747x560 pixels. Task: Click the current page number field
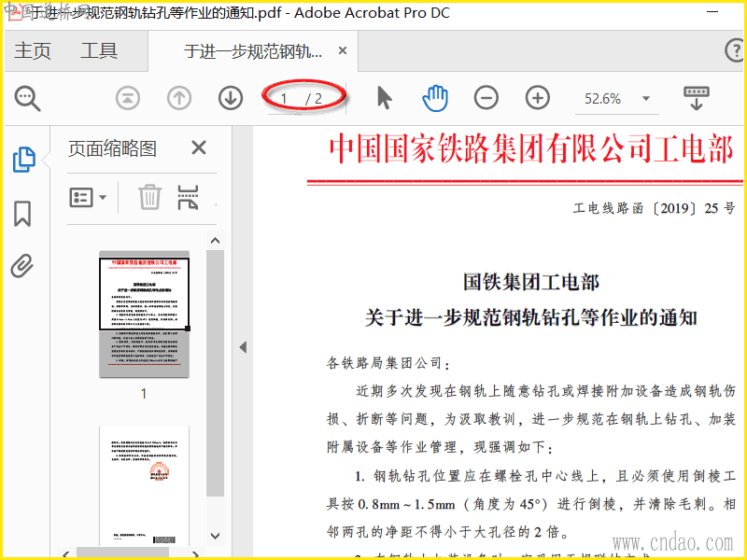pos(285,99)
